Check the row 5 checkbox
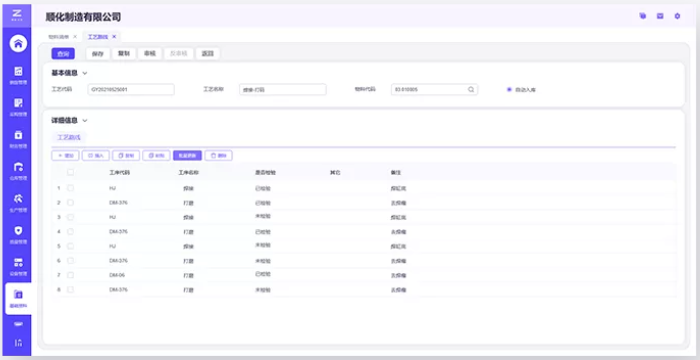The width and height of the screenshot is (700, 360). pyautogui.click(x=71, y=246)
